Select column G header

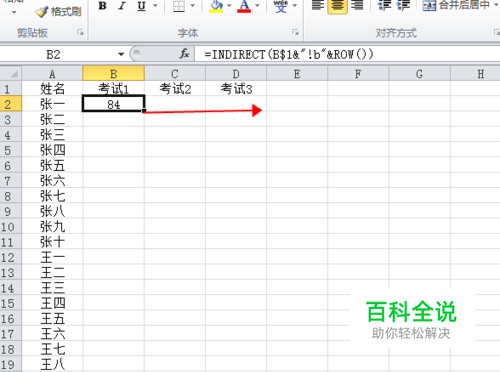coord(419,74)
